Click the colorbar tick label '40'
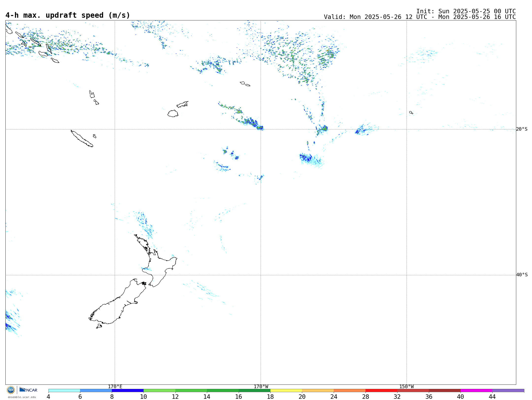 pyautogui.click(x=461, y=397)
